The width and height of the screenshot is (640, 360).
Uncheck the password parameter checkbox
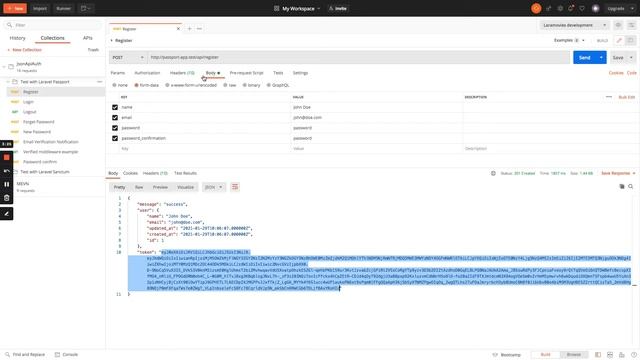[115, 128]
